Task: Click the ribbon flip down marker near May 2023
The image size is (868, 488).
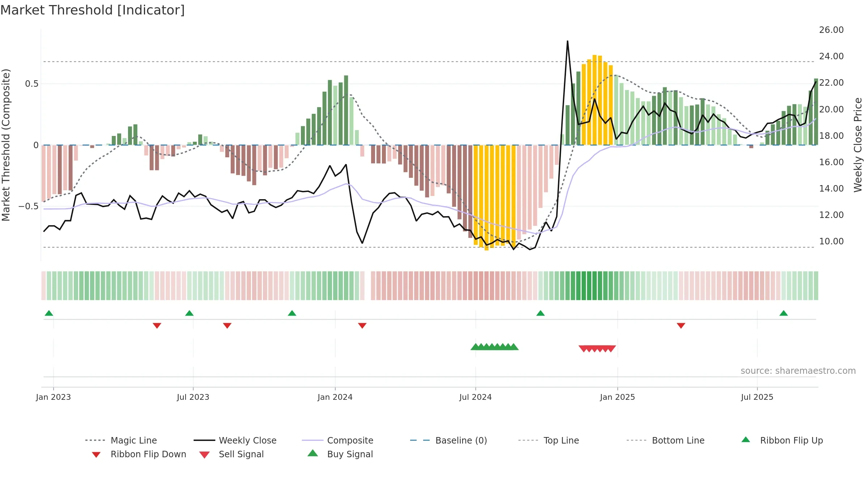Action: click(x=157, y=326)
